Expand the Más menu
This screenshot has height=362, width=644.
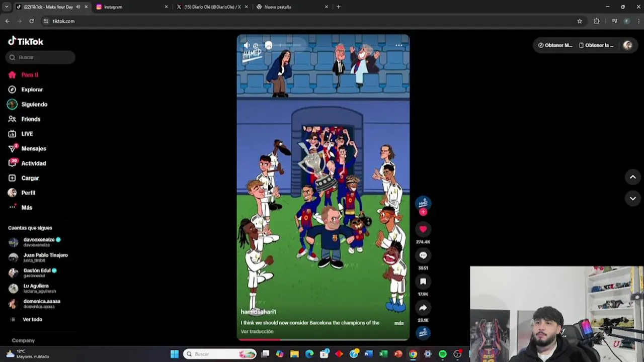click(21, 207)
